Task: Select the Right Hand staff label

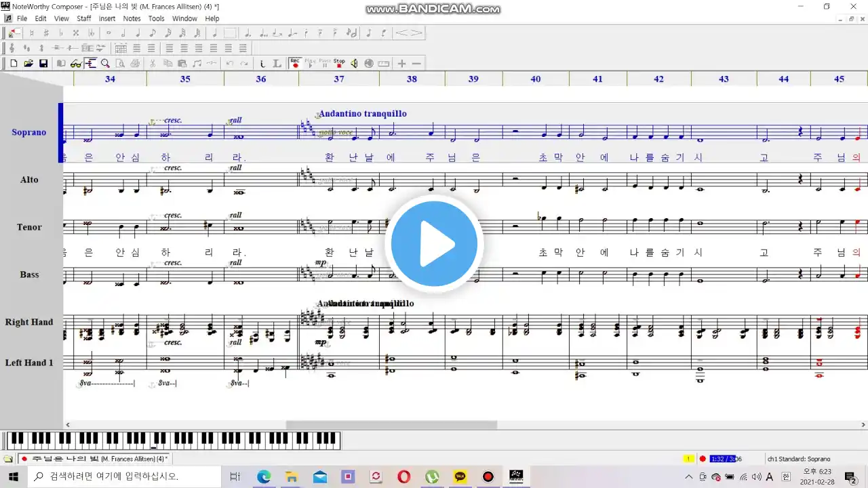Action: click(x=29, y=322)
